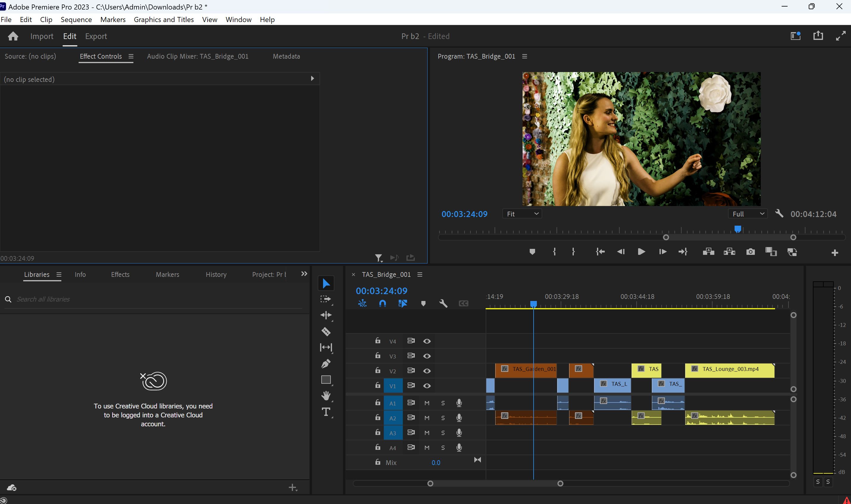
Task: Hide the V2 track output
Action: tap(427, 371)
